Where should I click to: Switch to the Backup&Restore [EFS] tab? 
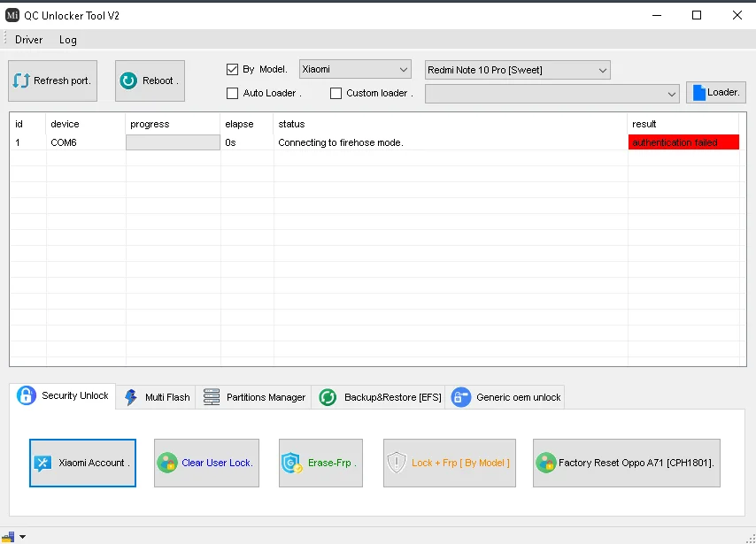(x=379, y=397)
